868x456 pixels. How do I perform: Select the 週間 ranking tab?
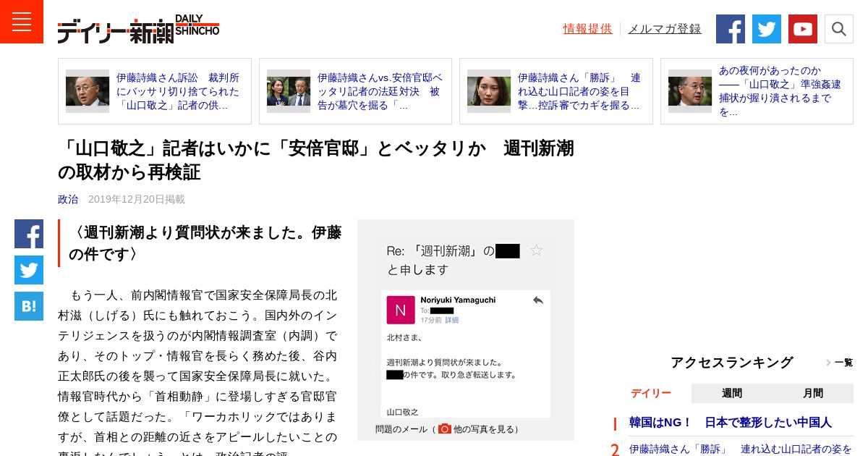click(x=732, y=393)
